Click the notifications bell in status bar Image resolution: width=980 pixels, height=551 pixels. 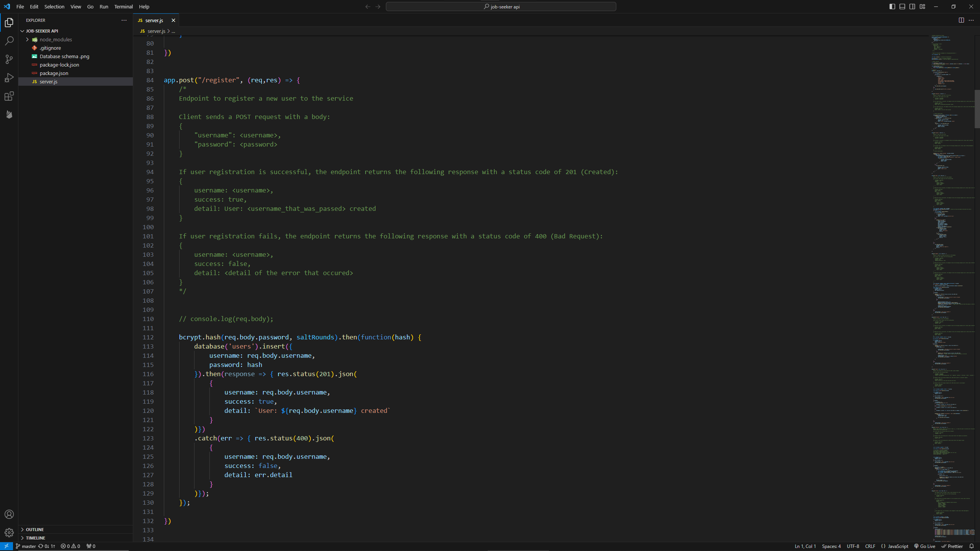[972, 546]
